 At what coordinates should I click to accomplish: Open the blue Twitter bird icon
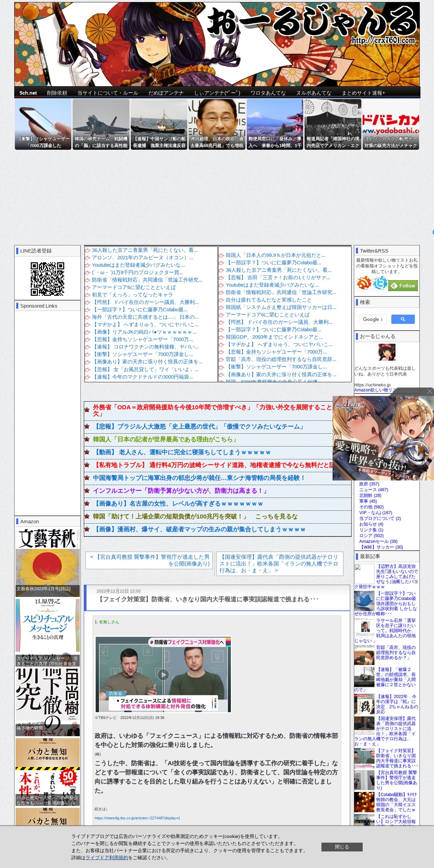[x=380, y=283]
